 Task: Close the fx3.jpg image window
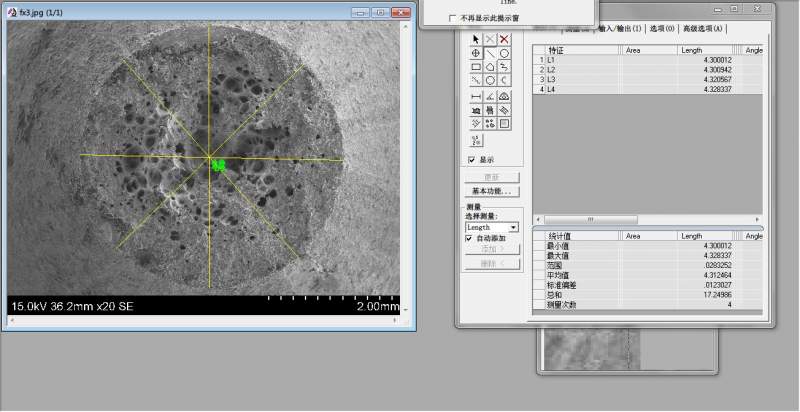401,13
